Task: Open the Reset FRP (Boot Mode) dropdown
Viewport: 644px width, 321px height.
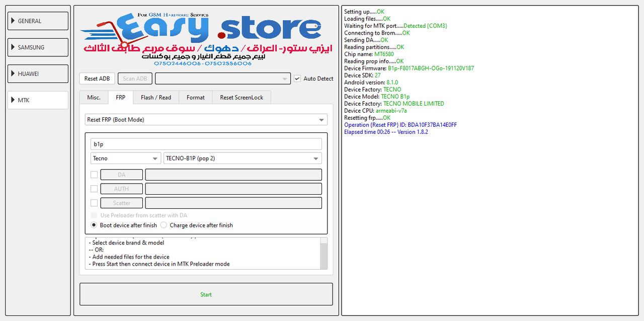Action: 206,120
